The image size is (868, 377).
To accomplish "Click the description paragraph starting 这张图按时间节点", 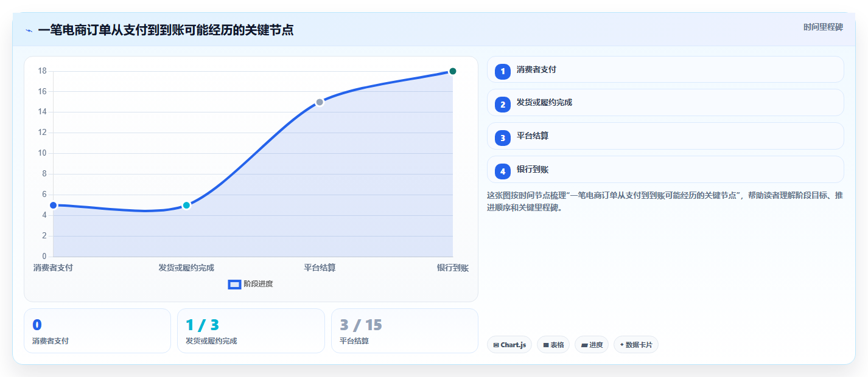I will (665, 201).
